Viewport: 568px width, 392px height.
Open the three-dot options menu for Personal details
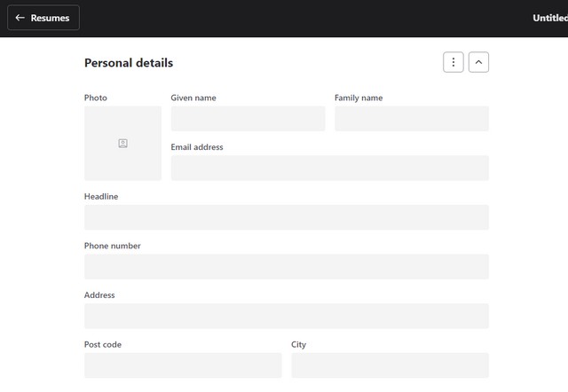tap(454, 62)
